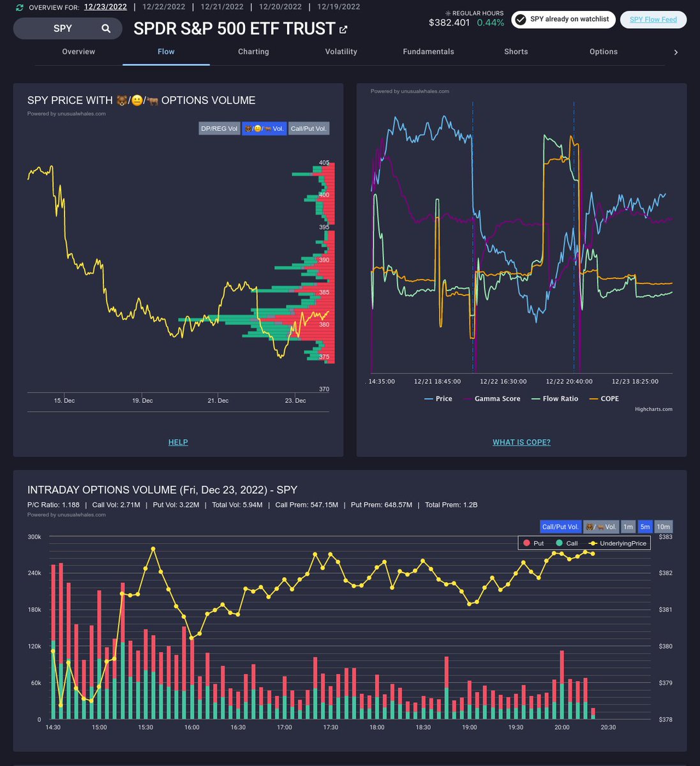700x766 pixels.
Task: Click Put Vol: 3.22M text
Action: point(176,505)
